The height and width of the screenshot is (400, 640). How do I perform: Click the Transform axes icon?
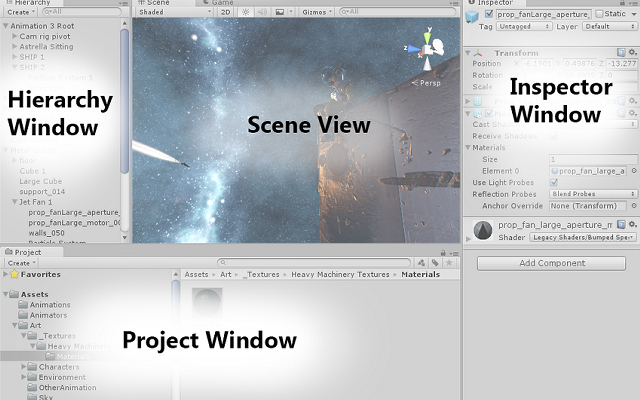(478, 53)
